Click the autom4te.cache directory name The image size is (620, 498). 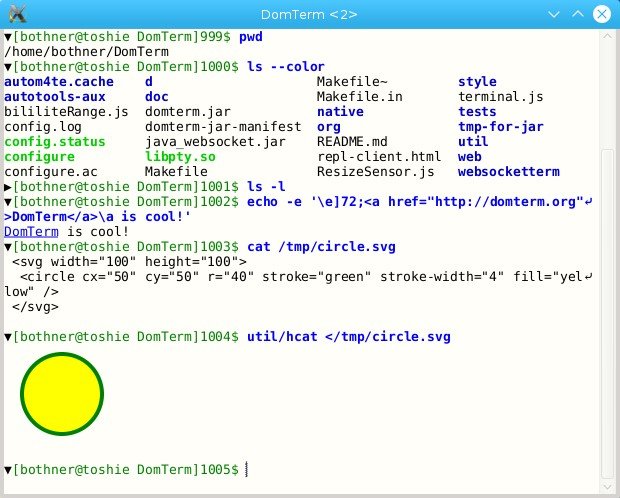coord(59,81)
